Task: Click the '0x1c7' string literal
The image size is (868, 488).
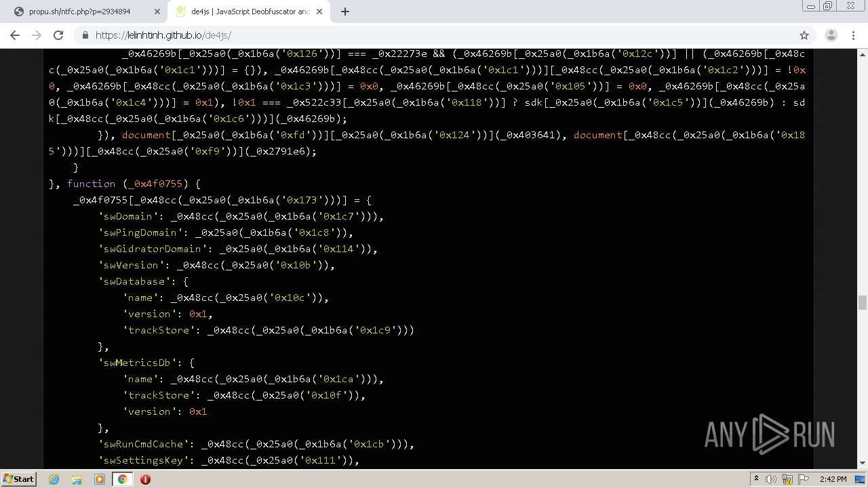Action: point(340,216)
